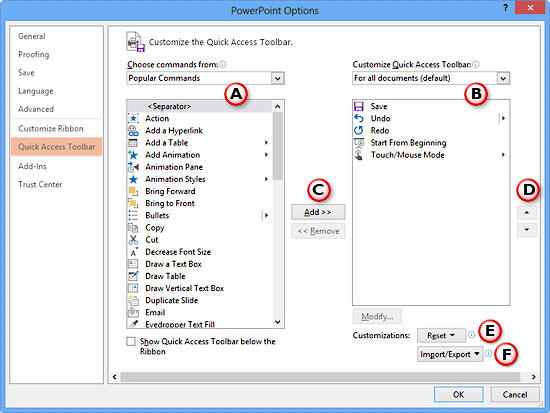Click the Animation Styles star icon

133,179
